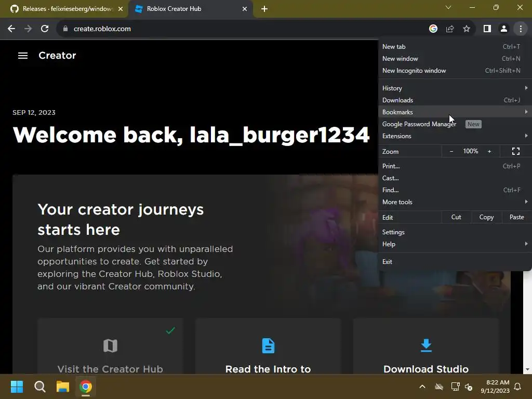Expand the Bookmarks submenu

454,112
